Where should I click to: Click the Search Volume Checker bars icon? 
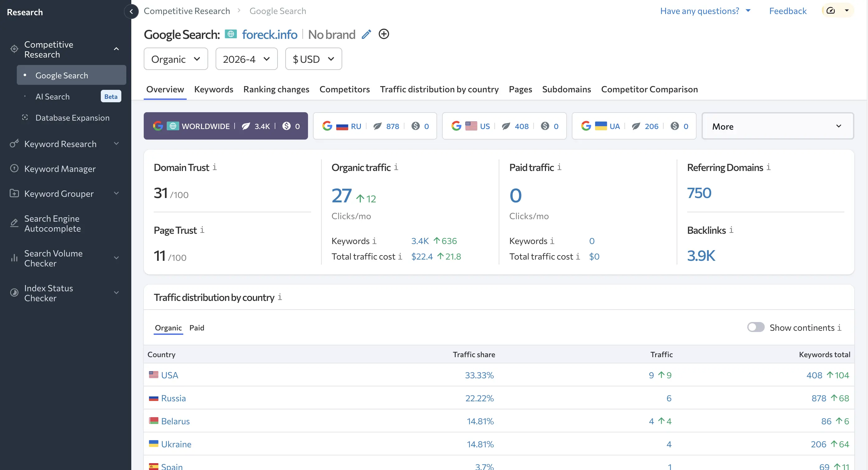14,258
